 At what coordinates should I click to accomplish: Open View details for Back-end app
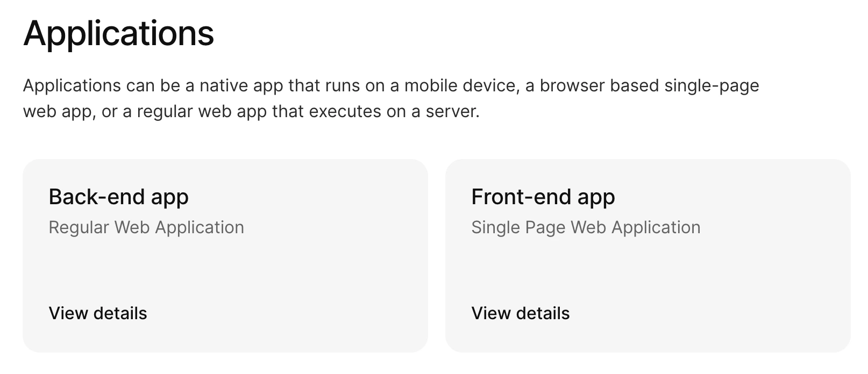98,313
